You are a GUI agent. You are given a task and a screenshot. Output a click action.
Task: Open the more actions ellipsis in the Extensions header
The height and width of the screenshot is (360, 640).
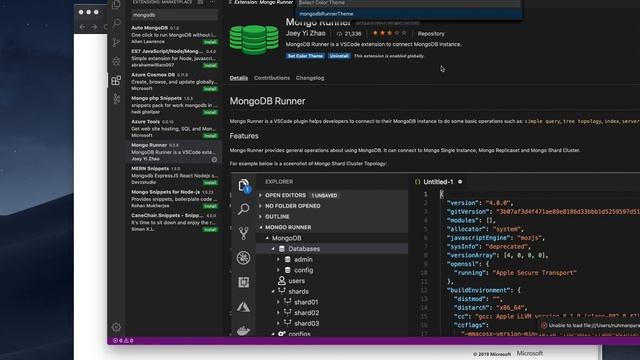(x=213, y=2)
